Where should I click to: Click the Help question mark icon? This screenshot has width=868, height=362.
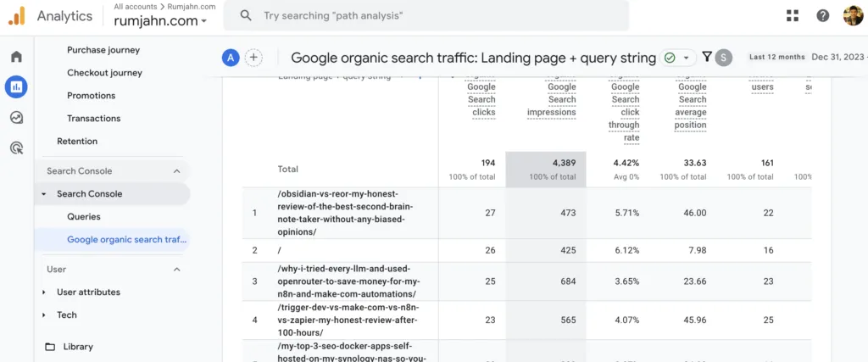[x=822, y=15]
